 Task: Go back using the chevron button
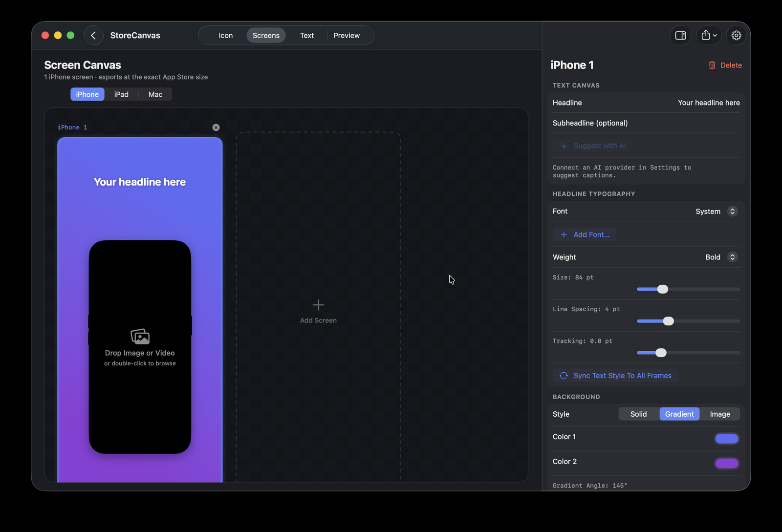(x=93, y=35)
